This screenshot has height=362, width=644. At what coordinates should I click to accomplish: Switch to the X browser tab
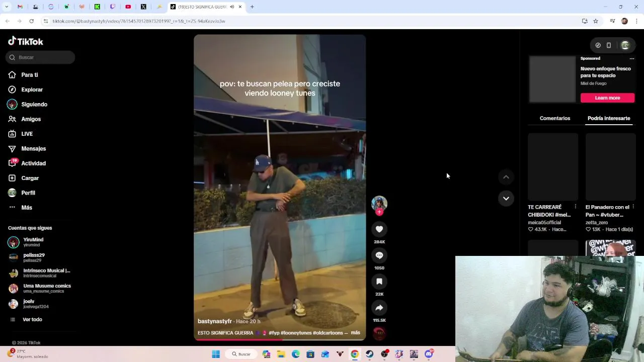[x=143, y=7]
